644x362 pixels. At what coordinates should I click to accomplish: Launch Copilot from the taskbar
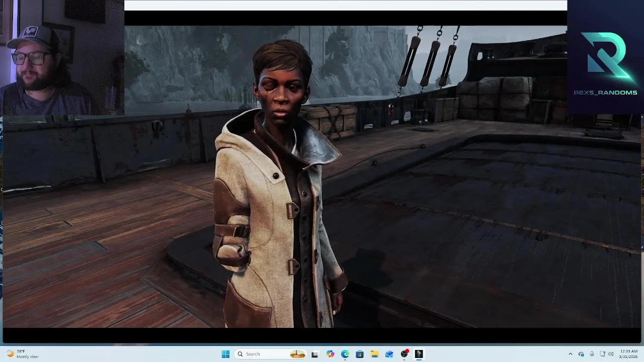pyautogui.click(x=330, y=354)
